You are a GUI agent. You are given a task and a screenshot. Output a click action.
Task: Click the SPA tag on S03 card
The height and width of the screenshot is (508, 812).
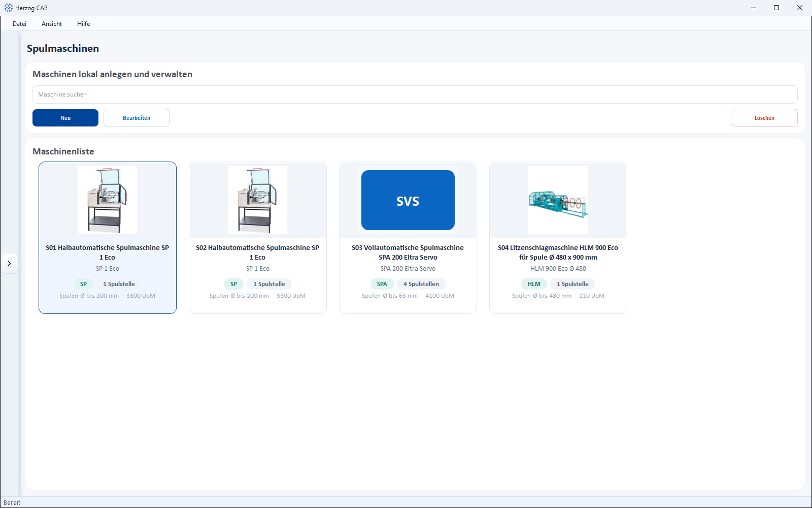[382, 284]
